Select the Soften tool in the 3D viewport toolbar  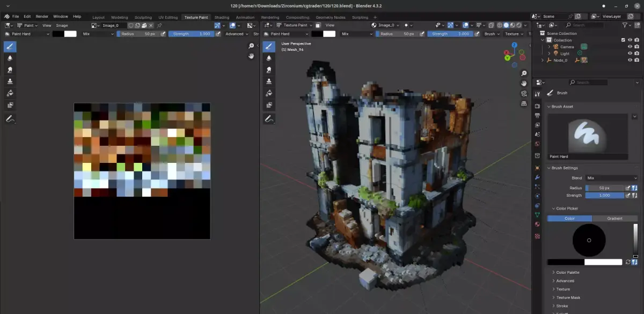[x=269, y=58]
